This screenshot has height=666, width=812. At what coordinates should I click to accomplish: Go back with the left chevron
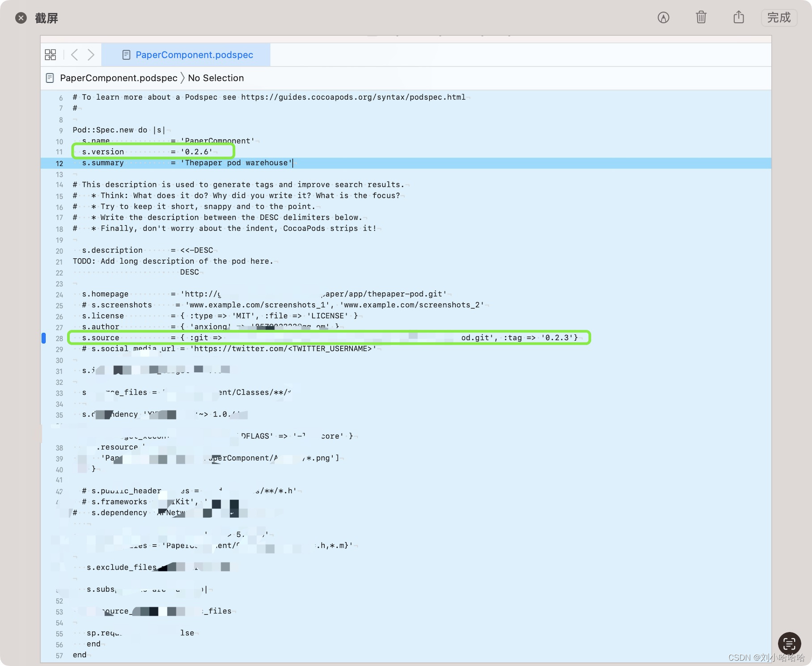coord(75,55)
